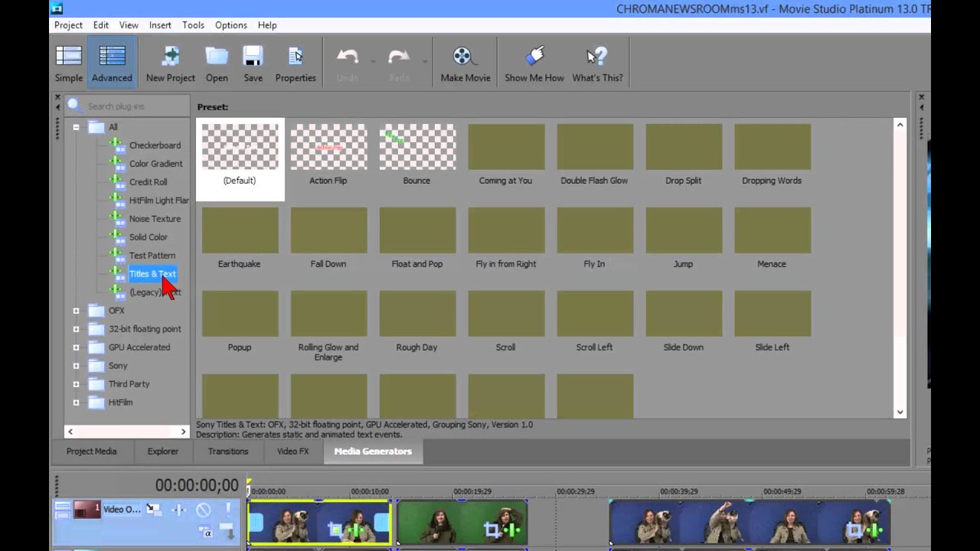Activate the What's This? help tool

(597, 63)
